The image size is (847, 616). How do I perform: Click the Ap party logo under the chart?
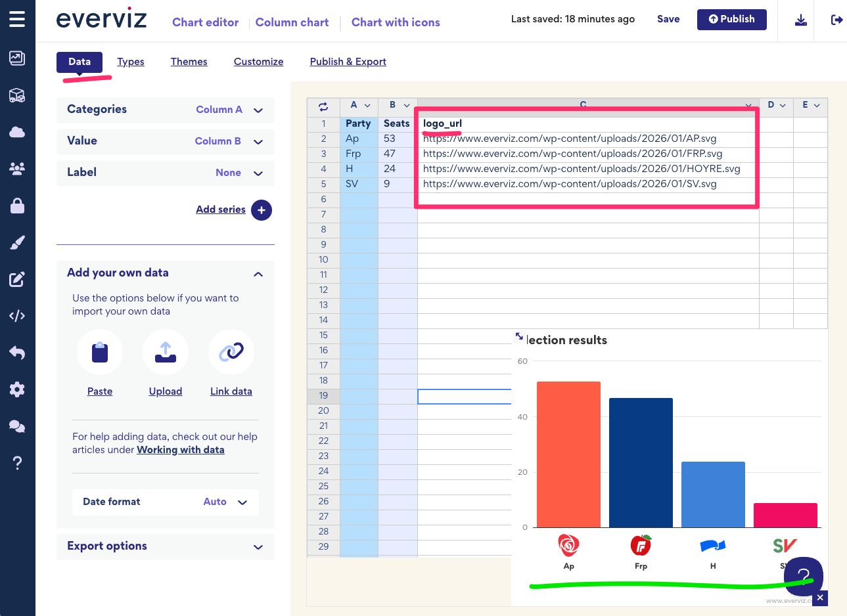click(568, 545)
